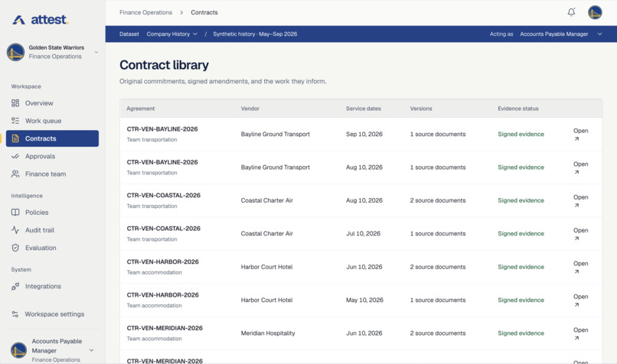Click Harbor Court Hotel in May 10 row
Viewport: 617px width, 364px height.
[266, 300]
